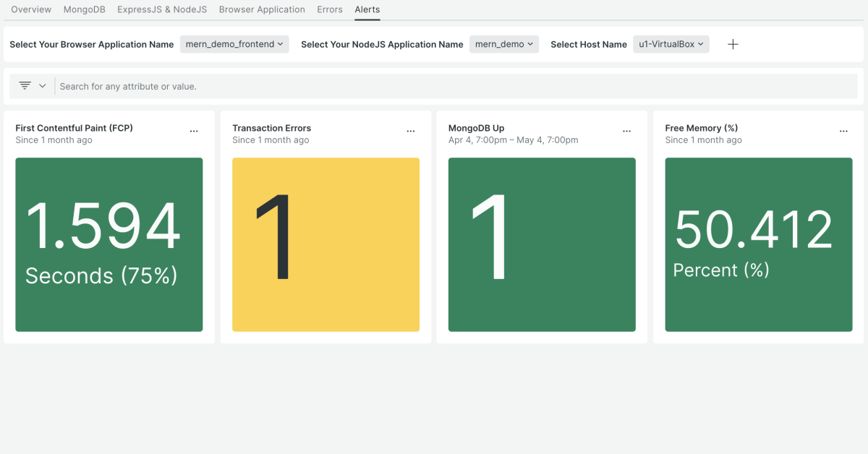Open the mern_demo NodeJS application dropdown
This screenshot has height=454, width=868.
pos(504,44)
